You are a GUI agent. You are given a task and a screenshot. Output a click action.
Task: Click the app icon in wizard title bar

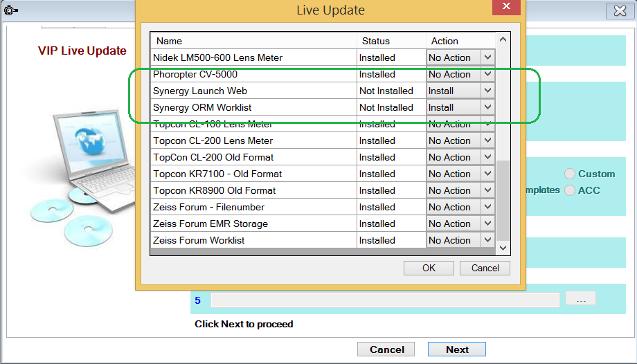point(11,10)
